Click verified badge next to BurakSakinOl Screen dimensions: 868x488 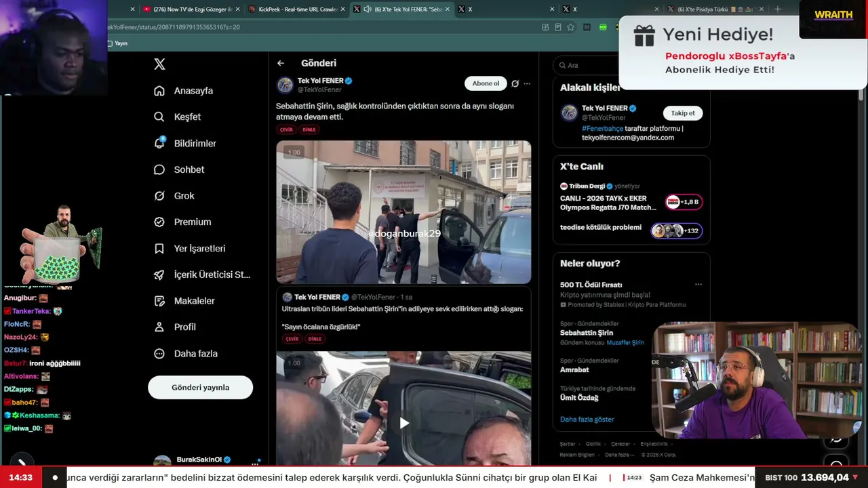point(227,460)
